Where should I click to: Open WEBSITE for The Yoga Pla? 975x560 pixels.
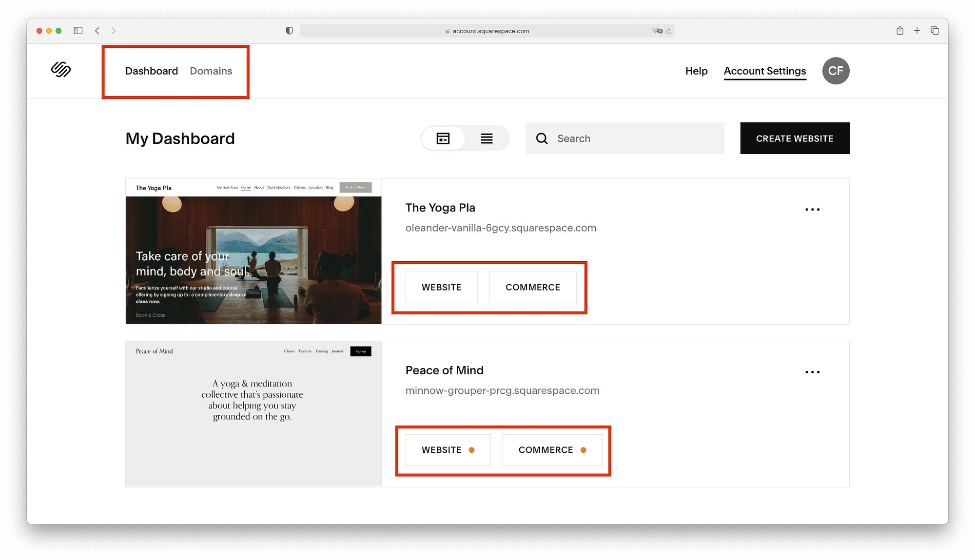point(441,287)
